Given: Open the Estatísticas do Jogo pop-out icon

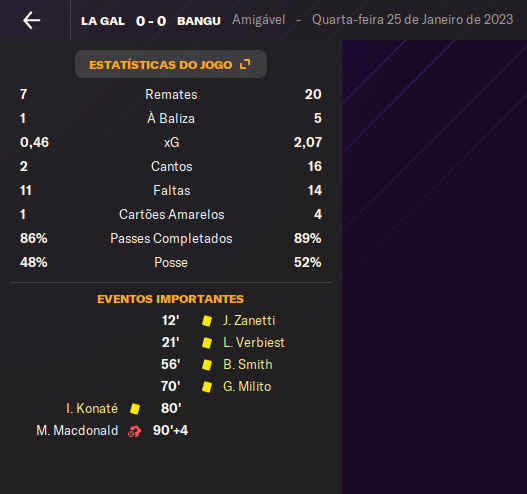Looking at the screenshot, I should pos(245,64).
